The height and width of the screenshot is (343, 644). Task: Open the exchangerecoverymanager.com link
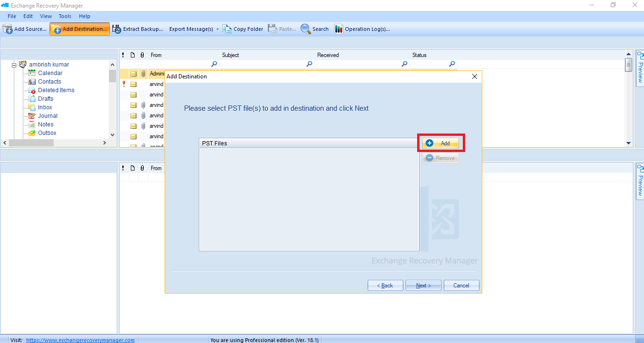coord(80,340)
